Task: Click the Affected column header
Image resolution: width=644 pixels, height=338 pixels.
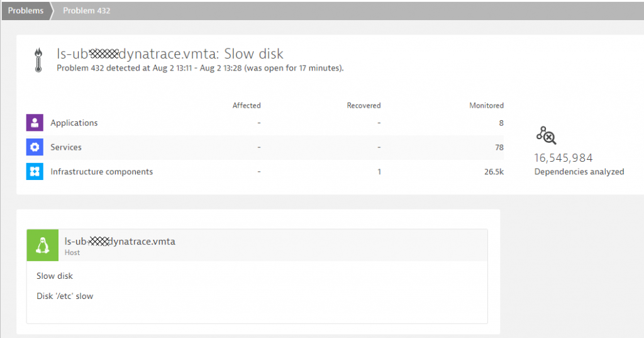Action: point(247,106)
